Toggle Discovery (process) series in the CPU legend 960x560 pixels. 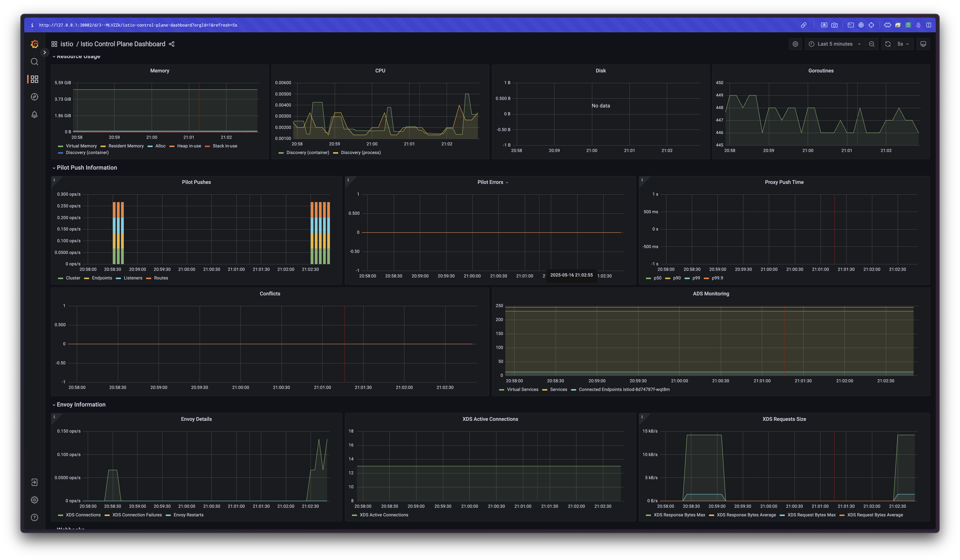pyautogui.click(x=361, y=153)
